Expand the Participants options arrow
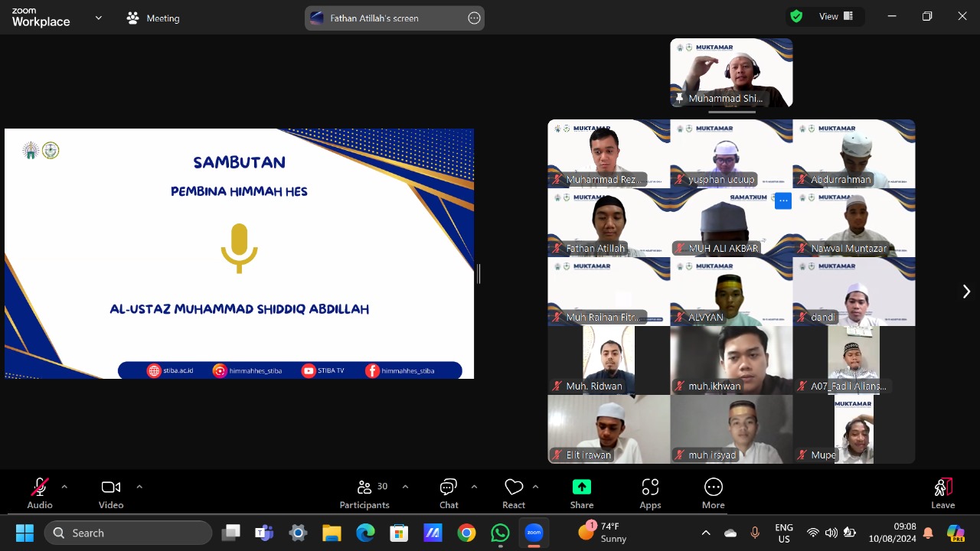This screenshot has height=551, width=980. [405, 487]
